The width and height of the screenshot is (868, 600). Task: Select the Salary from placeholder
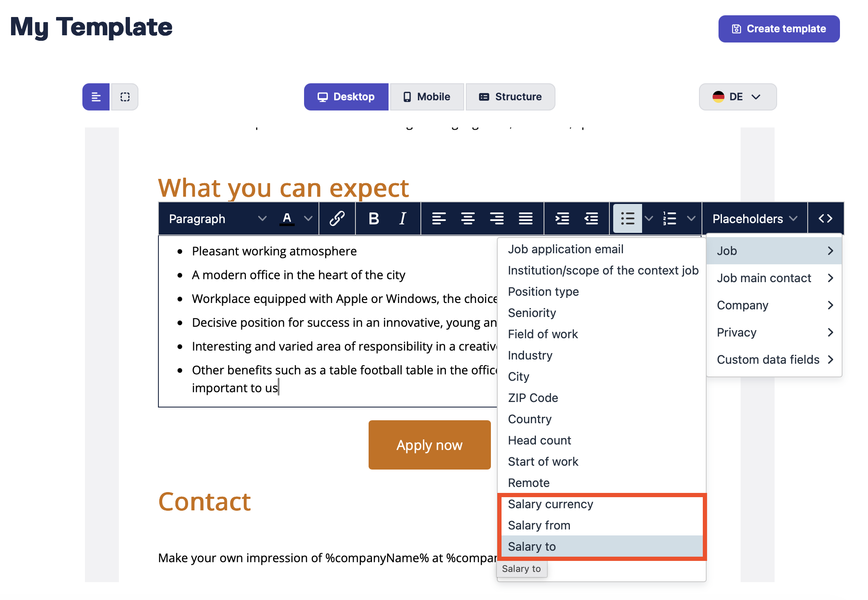click(x=539, y=525)
